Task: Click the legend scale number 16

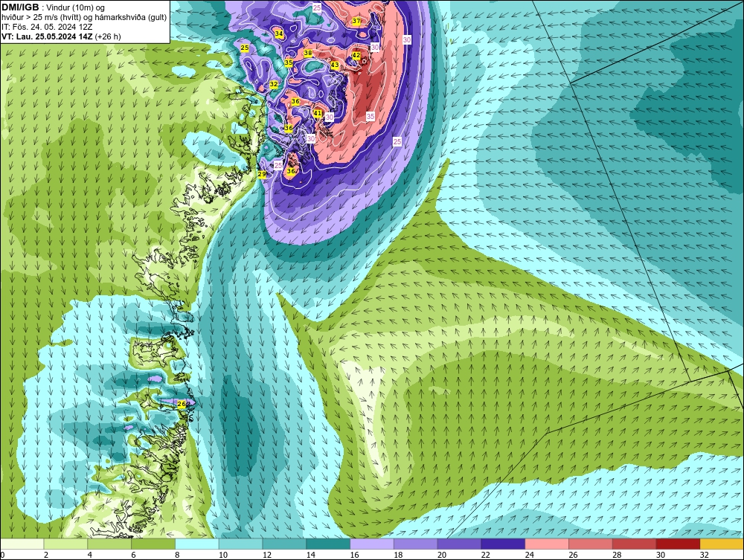Action: (x=354, y=555)
